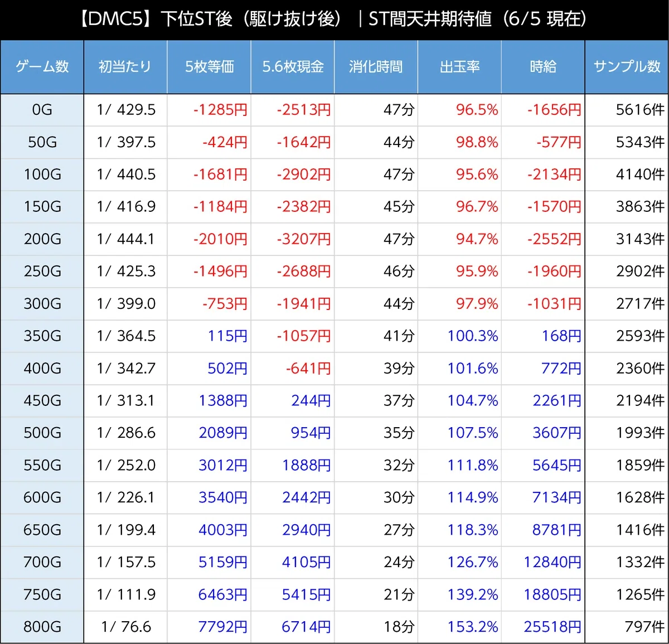Select the 150G row label

point(42,207)
